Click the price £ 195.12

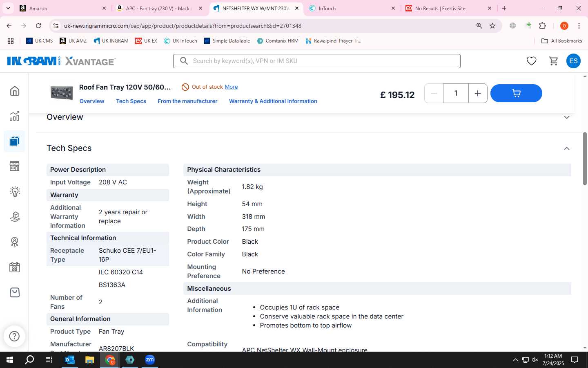pos(397,95)
